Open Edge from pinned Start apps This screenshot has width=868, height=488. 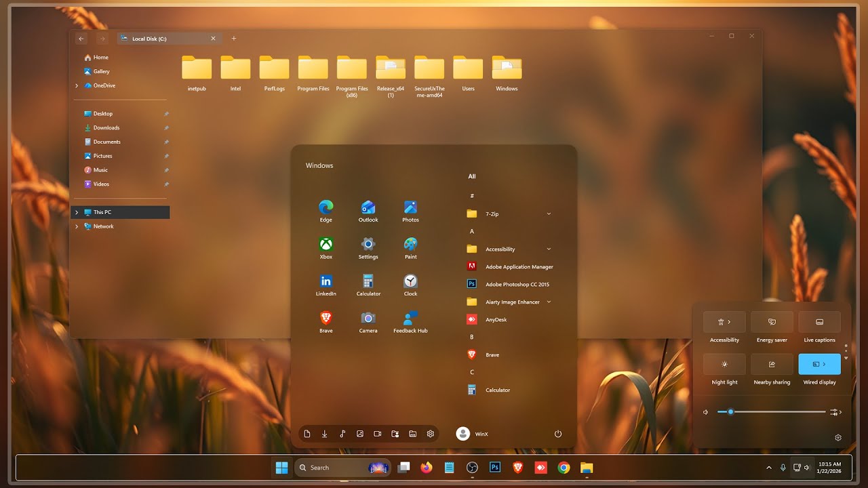326,211
